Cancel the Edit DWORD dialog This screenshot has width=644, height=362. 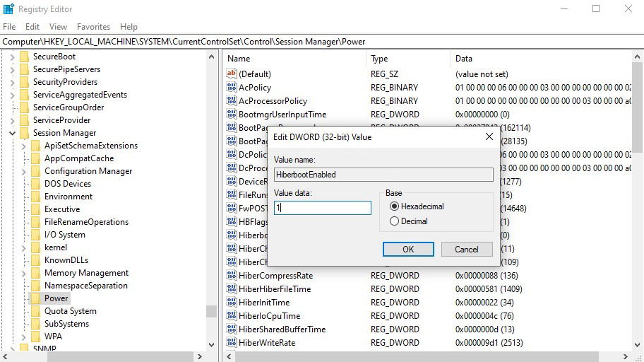(x=467, y=249)
